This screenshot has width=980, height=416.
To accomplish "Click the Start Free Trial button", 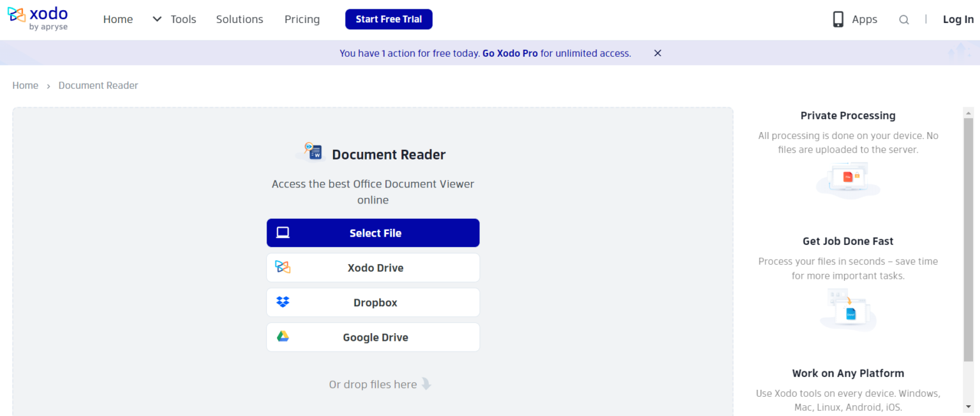I will pos(389,19).
